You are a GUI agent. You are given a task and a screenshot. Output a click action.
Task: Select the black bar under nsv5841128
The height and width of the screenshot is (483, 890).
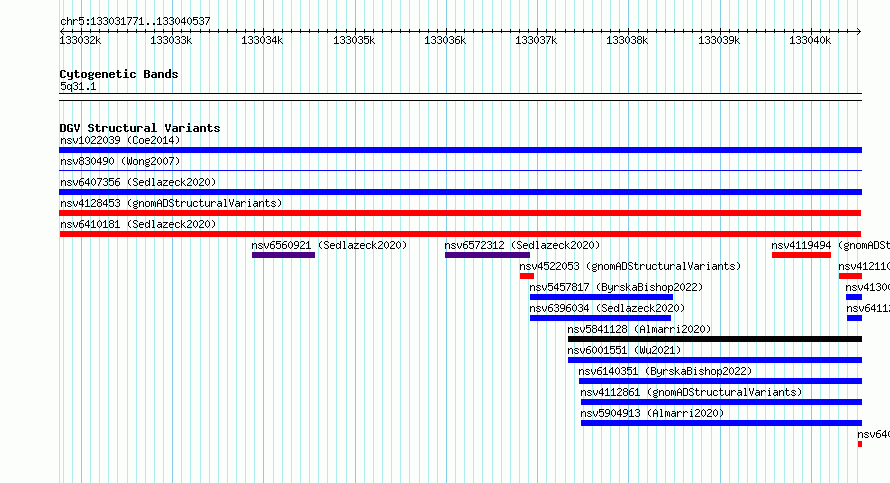tap(715, 339)
